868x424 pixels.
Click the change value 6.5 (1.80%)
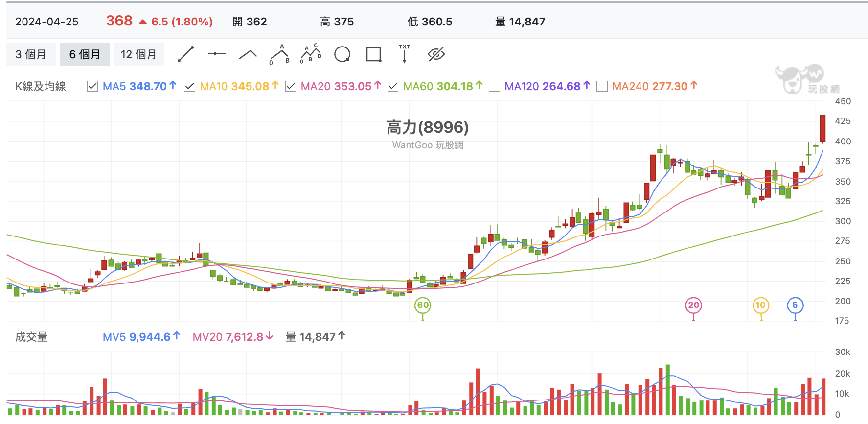182,22
